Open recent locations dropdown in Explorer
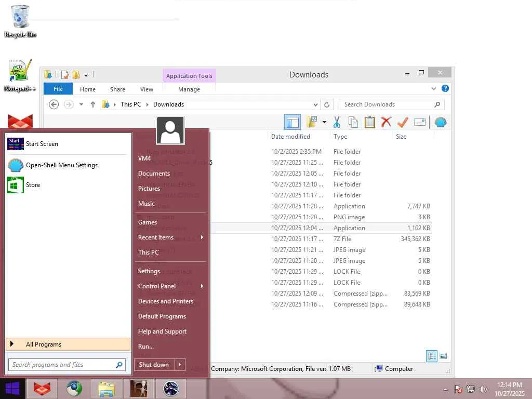The image size is (532, 399). tap(81, 104)
